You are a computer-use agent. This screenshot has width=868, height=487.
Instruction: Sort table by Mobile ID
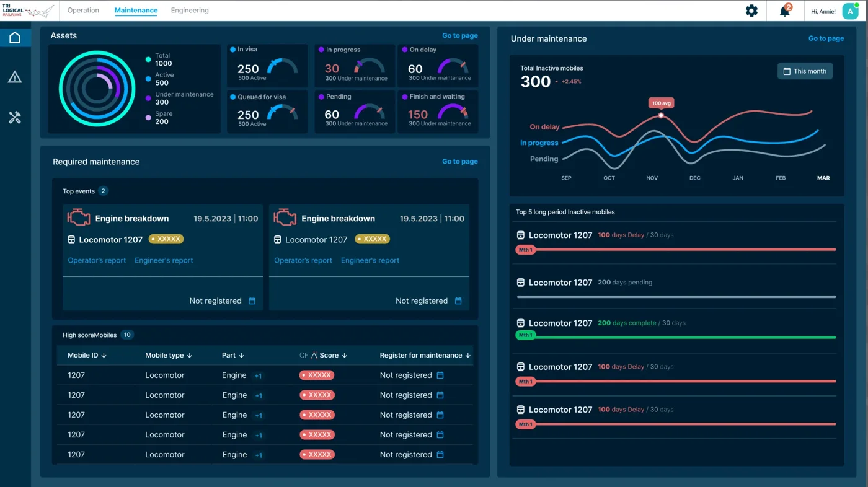pos(87,356)
